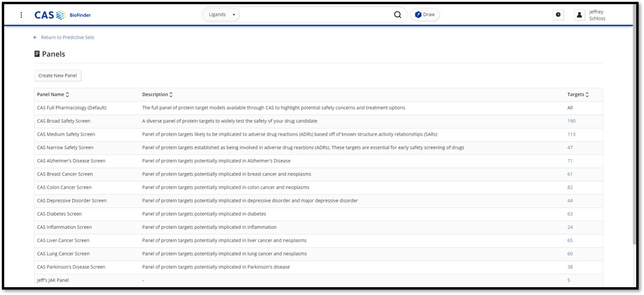This screenshot has width=644, height=295.
Task: Select CAS Depressive Disorder Screen name
Action: (x=72, y=201)
